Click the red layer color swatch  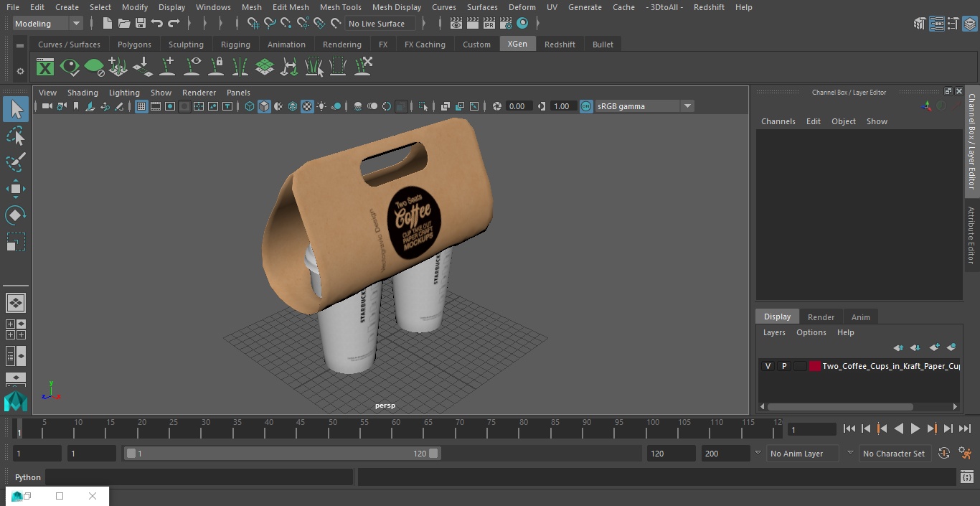tap(815, 366)
